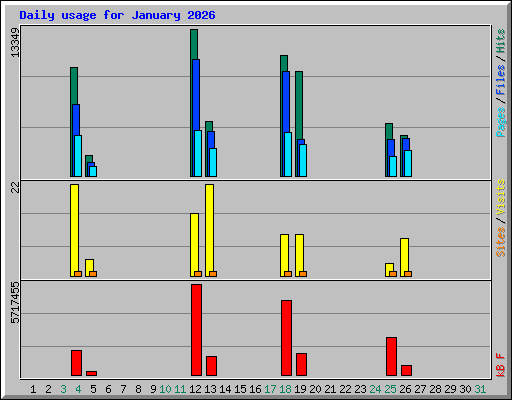
Task: Click day 13 on the date axis
Action: [210, 389]
